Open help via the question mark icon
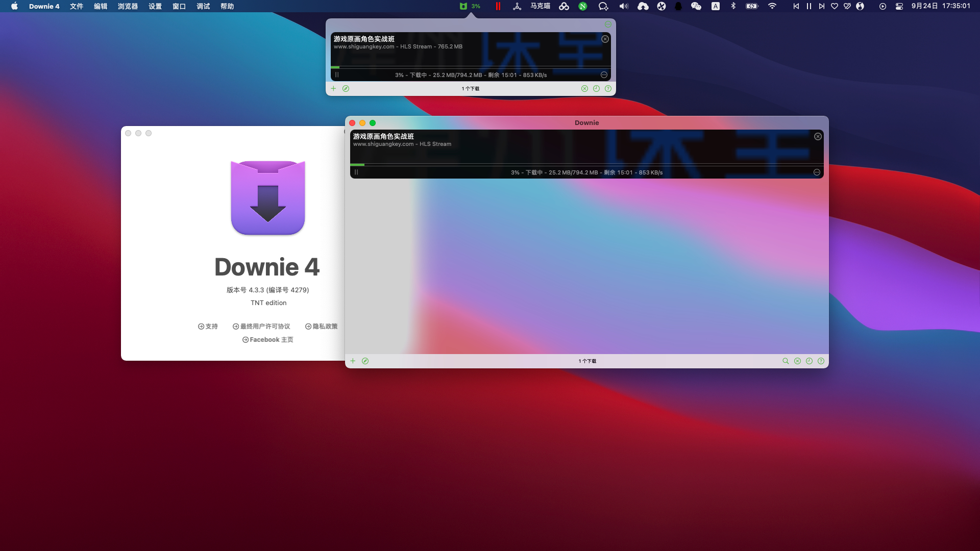The width and height of the screenshot is (980, 551). click(821, 361)
